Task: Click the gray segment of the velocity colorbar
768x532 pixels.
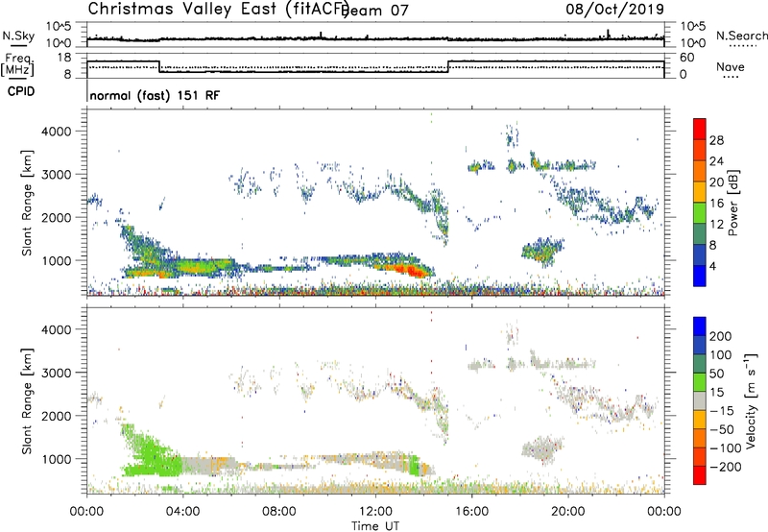Action: coord(700,401)
